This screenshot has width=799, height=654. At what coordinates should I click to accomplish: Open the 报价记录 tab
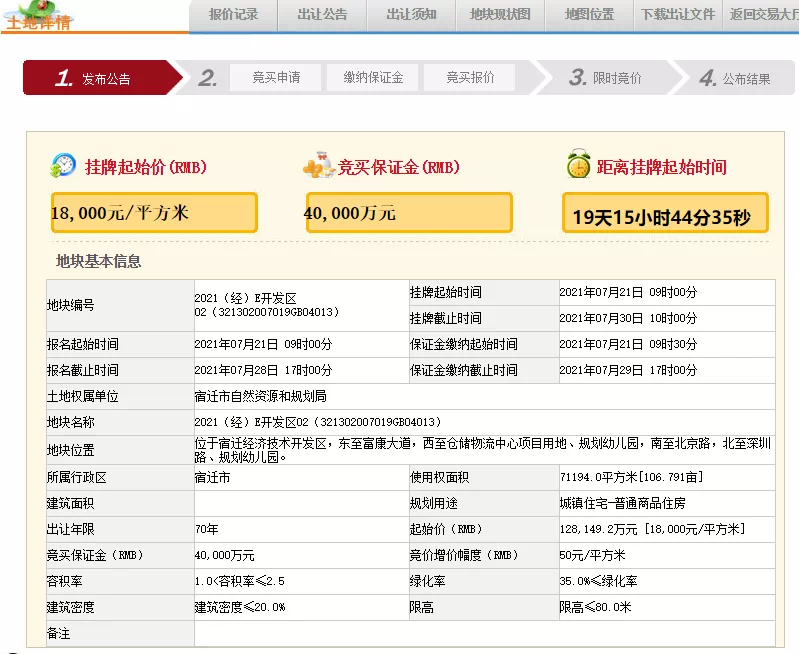[x=233, y=15]
